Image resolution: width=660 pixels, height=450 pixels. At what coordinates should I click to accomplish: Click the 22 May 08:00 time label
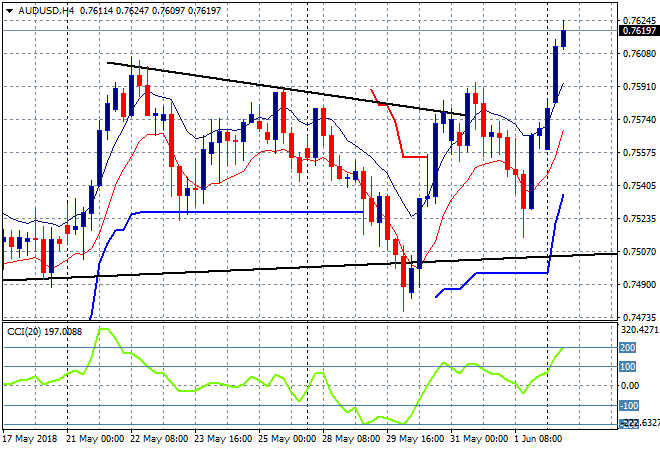click(x=159, y=439)
